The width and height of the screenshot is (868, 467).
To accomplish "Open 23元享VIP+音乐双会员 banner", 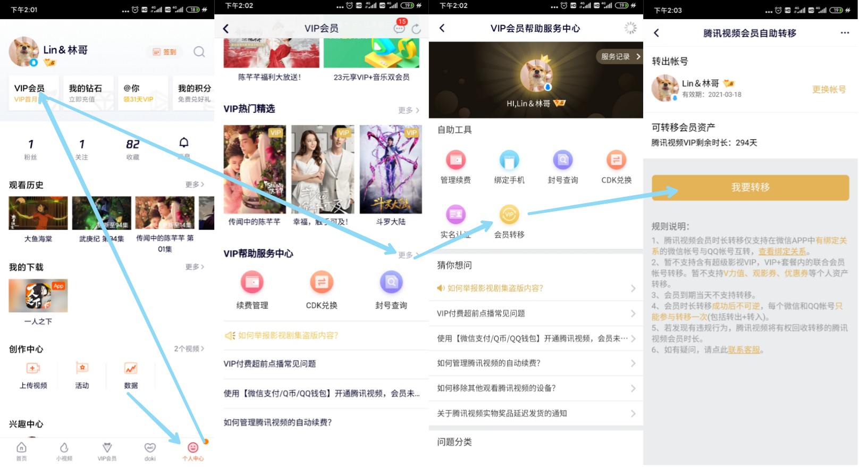I will [x=372, y=53].
